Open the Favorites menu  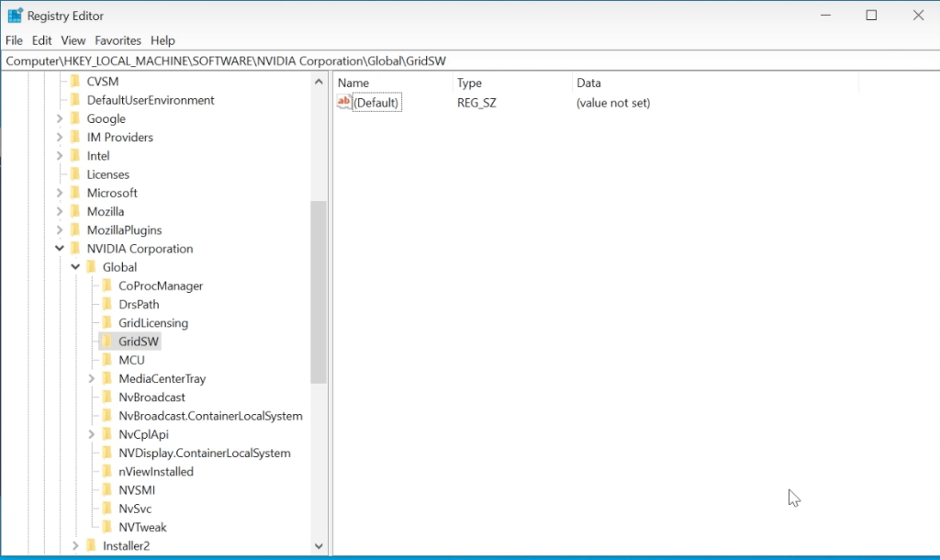point(118,40)
